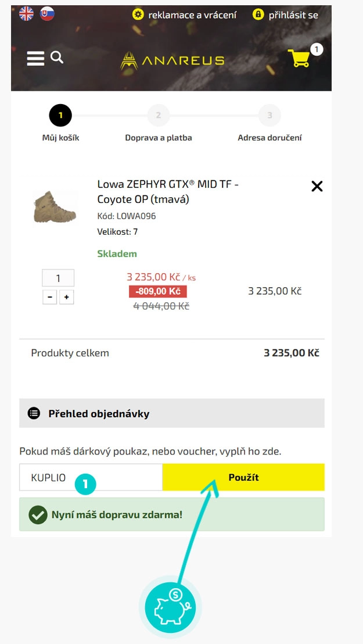Viewport: 363px width, 644px height.
Task: Open reklamace a vrácení link
Action: point(185,15)
